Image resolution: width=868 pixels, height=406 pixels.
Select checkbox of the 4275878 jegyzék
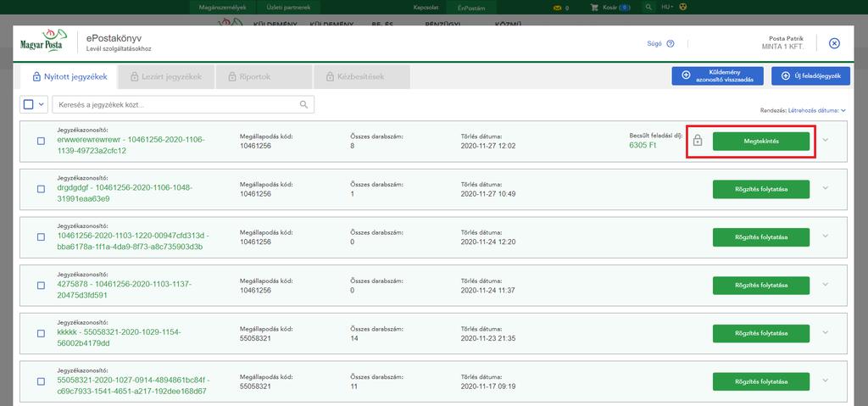click(x=41, y=285)
